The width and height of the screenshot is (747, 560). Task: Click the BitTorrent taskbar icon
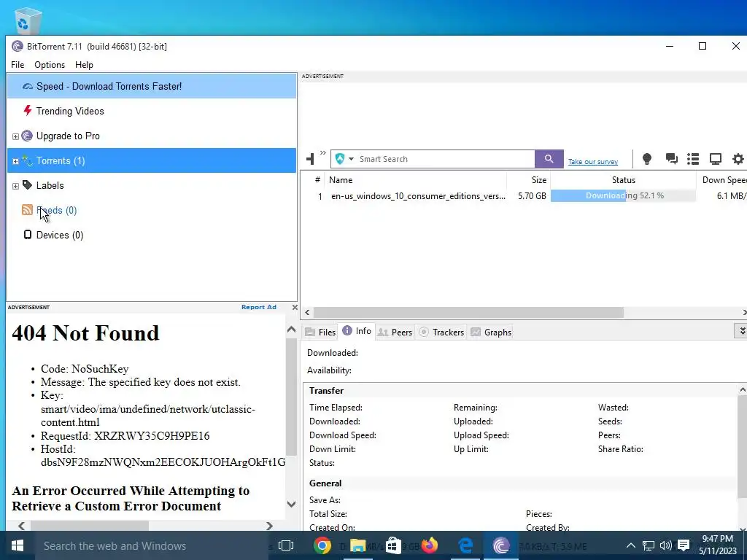pos(500,545)
